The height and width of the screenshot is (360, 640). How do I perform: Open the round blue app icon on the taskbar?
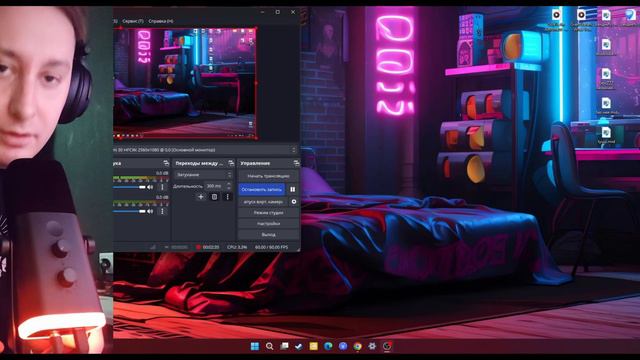point(343,346)
